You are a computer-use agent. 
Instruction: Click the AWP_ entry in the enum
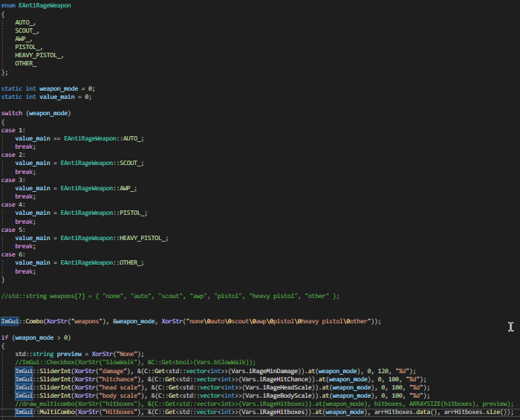23,39
